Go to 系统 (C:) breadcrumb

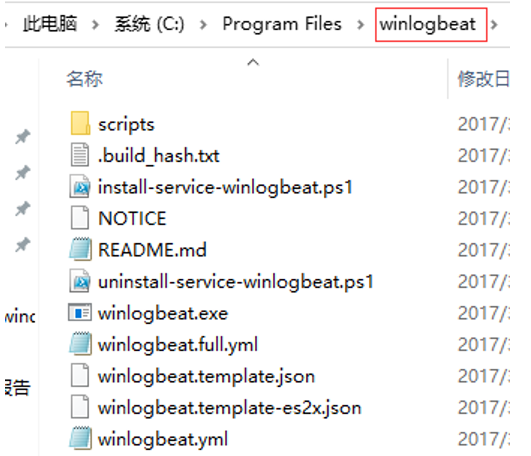pos(149,24)
